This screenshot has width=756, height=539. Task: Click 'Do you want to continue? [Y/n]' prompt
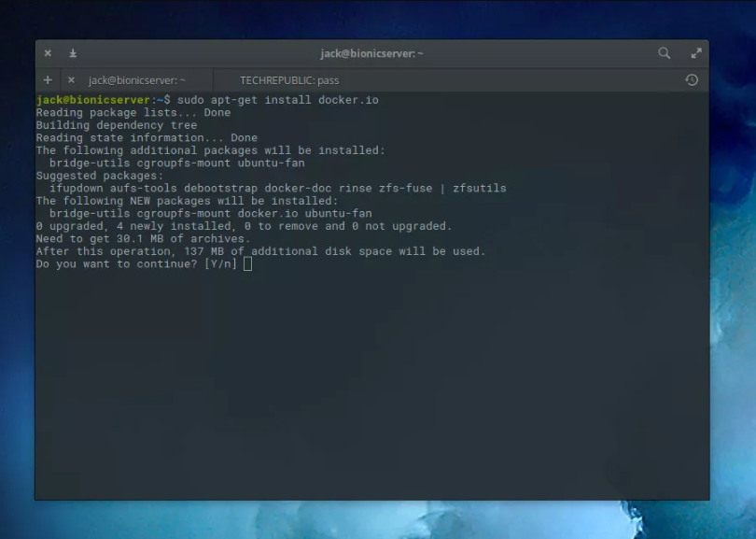click(x=136, y=263)
